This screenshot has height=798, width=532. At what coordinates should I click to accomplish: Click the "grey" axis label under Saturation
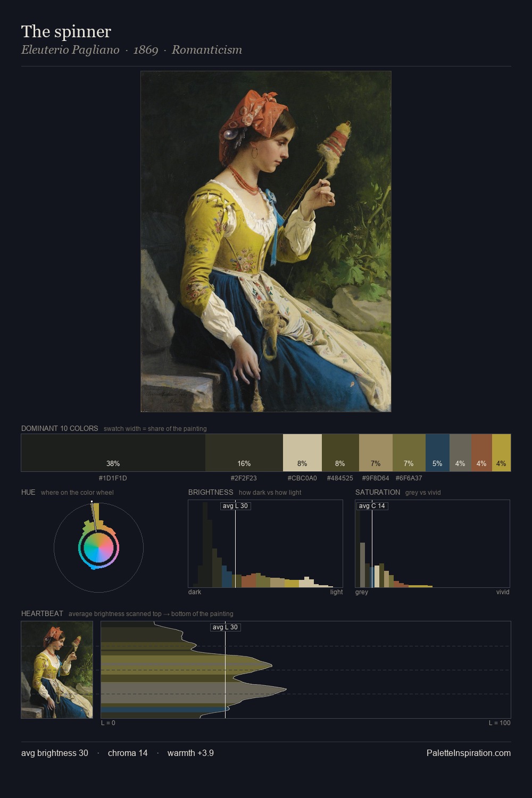[x=362, y=592]
